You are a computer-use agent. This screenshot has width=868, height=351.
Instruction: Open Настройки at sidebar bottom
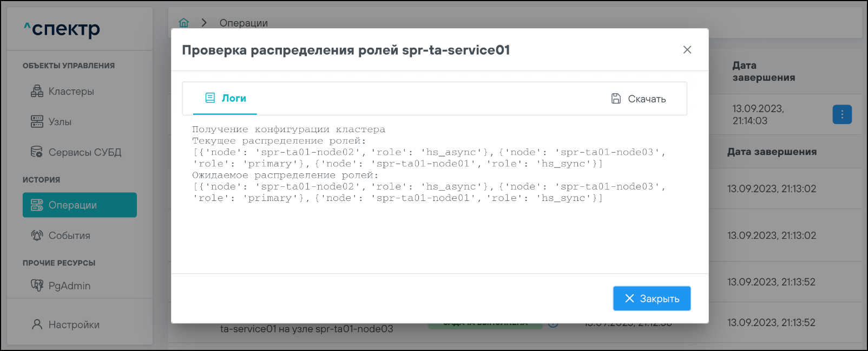pyautogui.click(x=74, y=324)
